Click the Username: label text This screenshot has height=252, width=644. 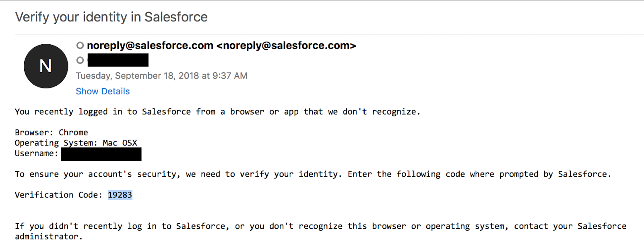tap(37, 153)
